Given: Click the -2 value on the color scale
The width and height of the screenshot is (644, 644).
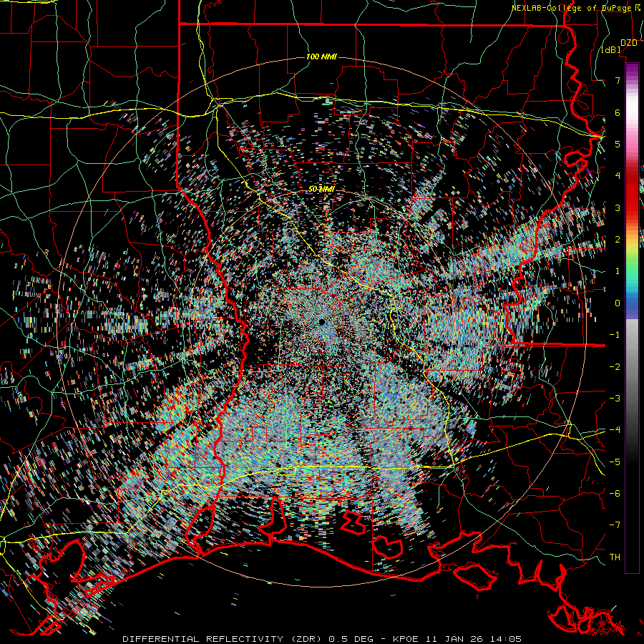Looking at the screenshot, I should tap(615, 367).
